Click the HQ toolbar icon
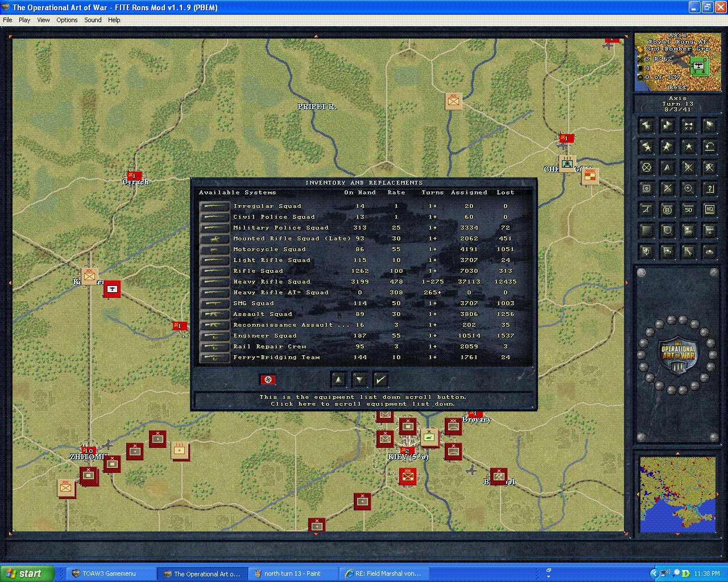This screenshot has height=582, width=728. pyautogui.click(x=710, y=209)
